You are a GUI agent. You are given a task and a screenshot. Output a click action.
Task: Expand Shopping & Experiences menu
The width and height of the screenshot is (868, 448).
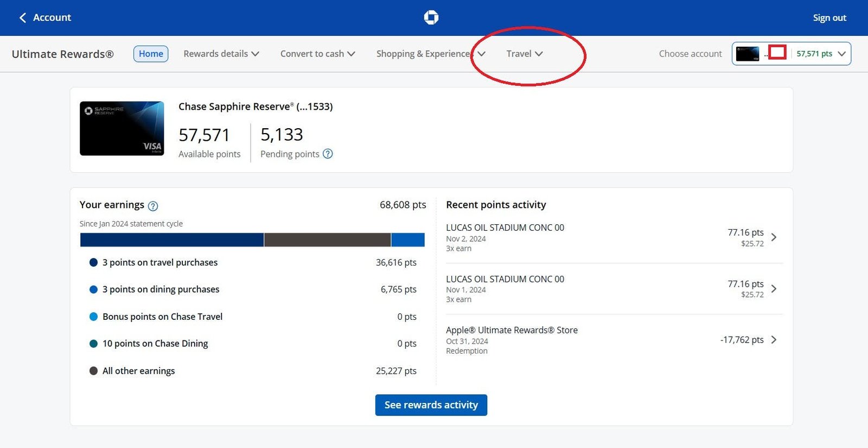coord(431,54)
